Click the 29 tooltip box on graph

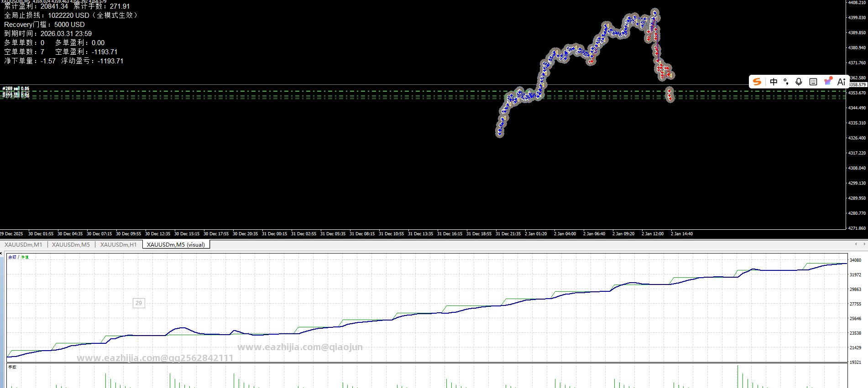tap(139, 303)
